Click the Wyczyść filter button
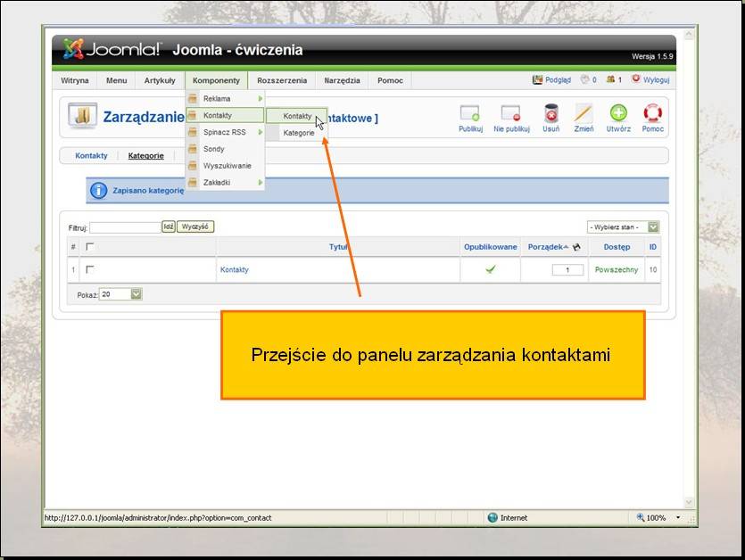Viewport: 745px width, 560px height. tap(195, 226)
